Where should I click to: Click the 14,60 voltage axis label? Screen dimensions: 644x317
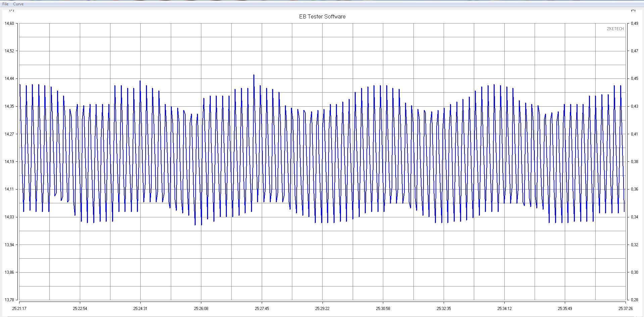click(9, 23)
